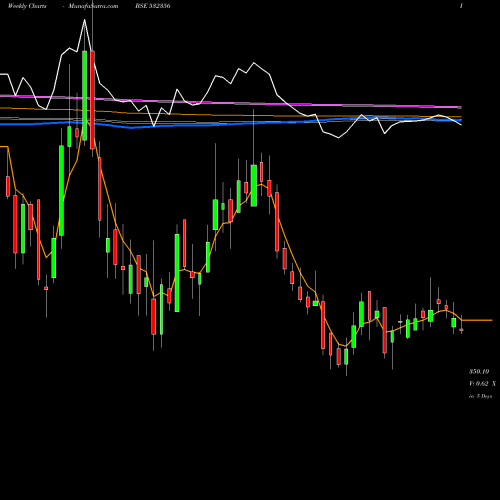
Task: Click the "Weekly Charts" title text
Action: click(x=27, y=6)
